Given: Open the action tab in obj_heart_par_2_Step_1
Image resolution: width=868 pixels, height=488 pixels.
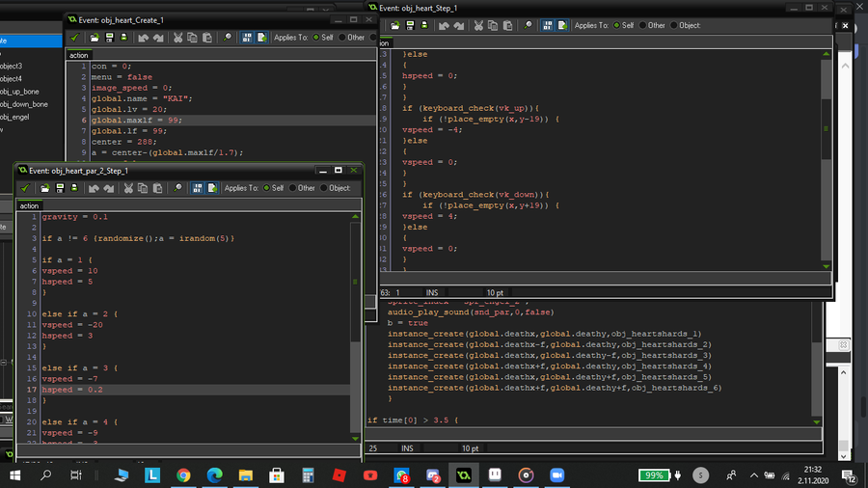Looking at the screenshot, I should click(29, 205).
